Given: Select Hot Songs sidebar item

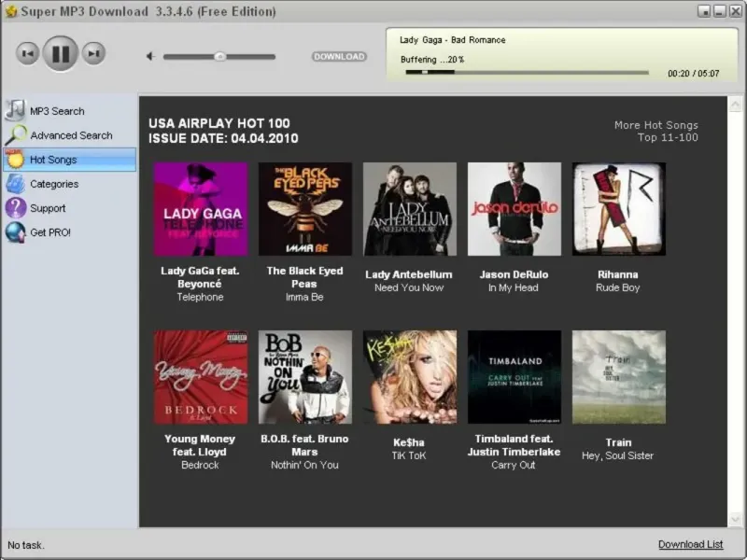Looking at the screenshot, I should coord(69,160).
